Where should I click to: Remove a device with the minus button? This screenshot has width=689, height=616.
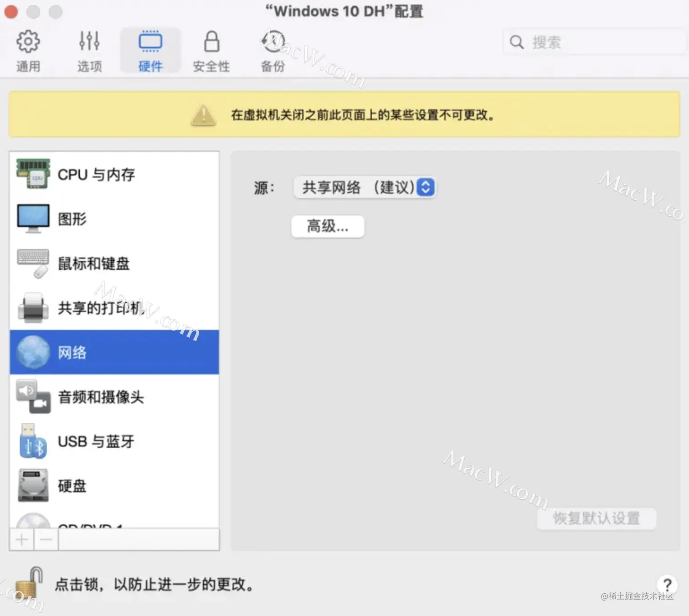tap(46, 540)
